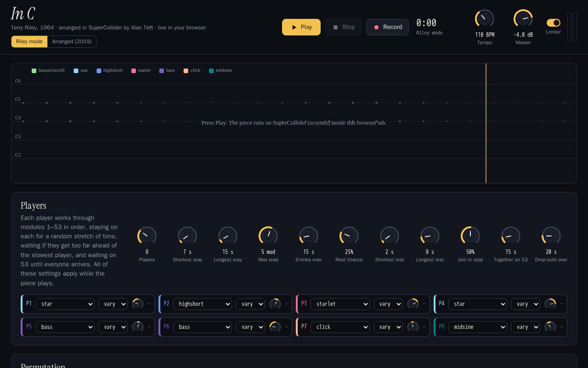
Task: Click the Rest chance knob
Action: coord(349,236)
